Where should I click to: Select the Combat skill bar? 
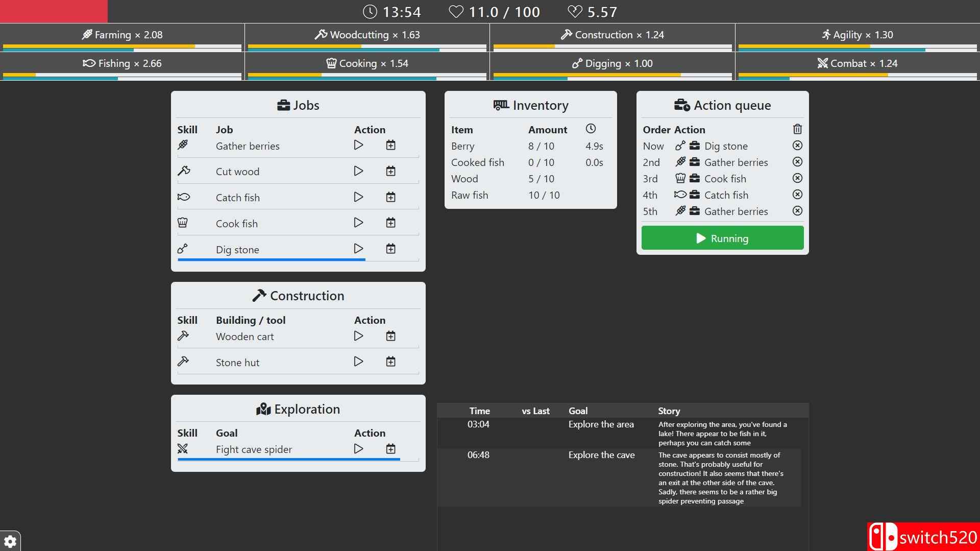click(x=857, y=66)
